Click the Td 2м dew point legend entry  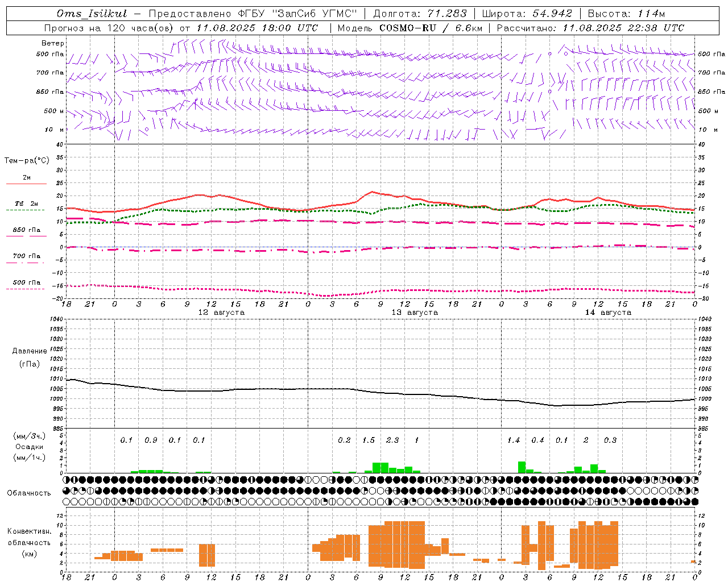(26, 203)
